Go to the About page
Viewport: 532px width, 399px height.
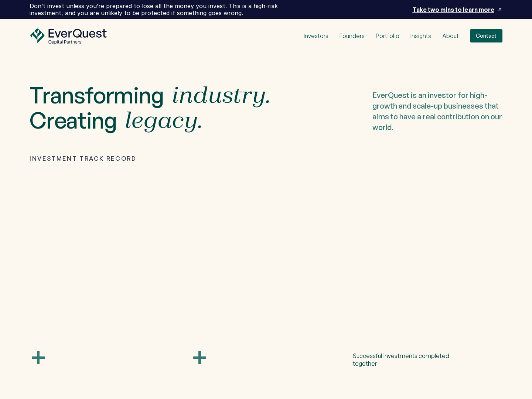click(450, 36)
